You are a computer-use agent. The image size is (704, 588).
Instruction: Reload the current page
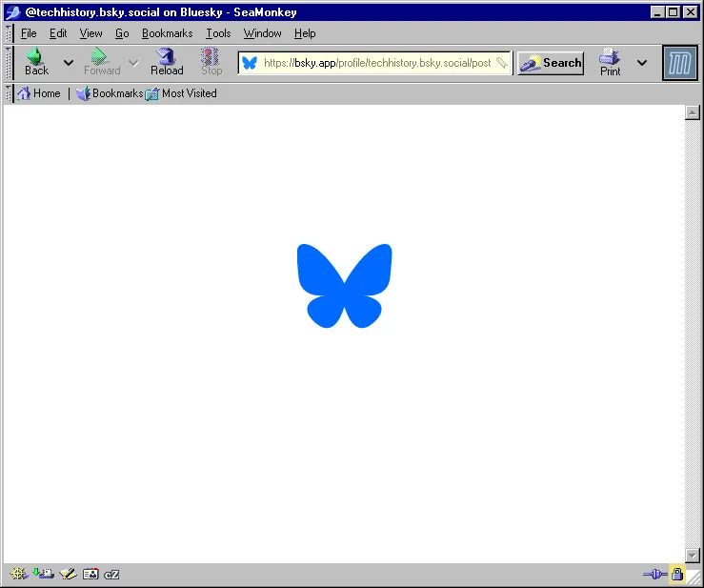pyautogui.click(x=167, y=63)
